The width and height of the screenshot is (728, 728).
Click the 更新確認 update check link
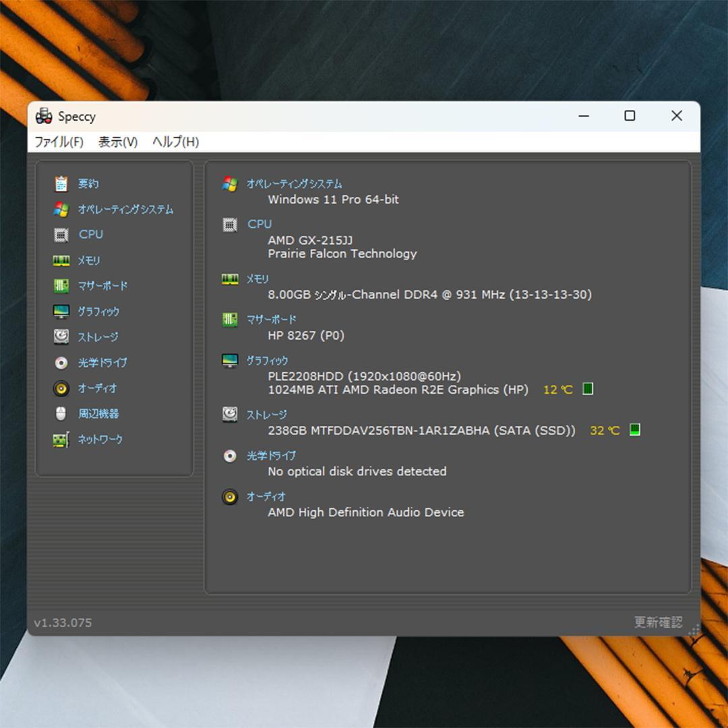pyautogui.click(x=657, y=622)
